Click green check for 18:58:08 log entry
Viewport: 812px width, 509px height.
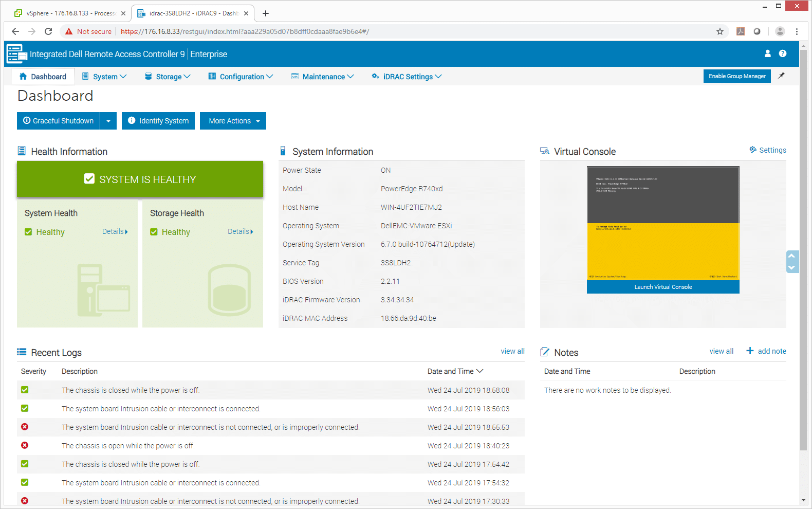coord(25,390)
